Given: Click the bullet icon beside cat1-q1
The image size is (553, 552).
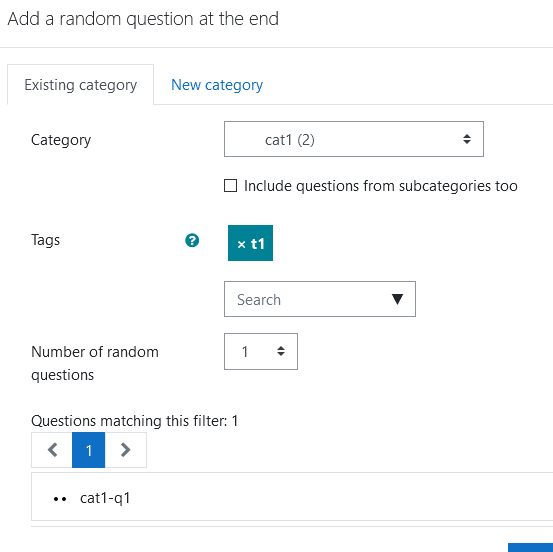Looking at the screenshot, I should (60, 499).
